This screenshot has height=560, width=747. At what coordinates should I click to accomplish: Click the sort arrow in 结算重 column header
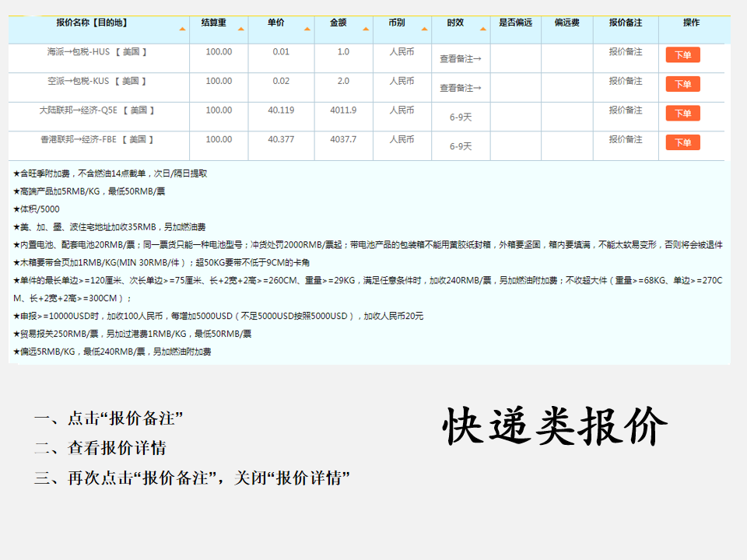coord(240,29)
